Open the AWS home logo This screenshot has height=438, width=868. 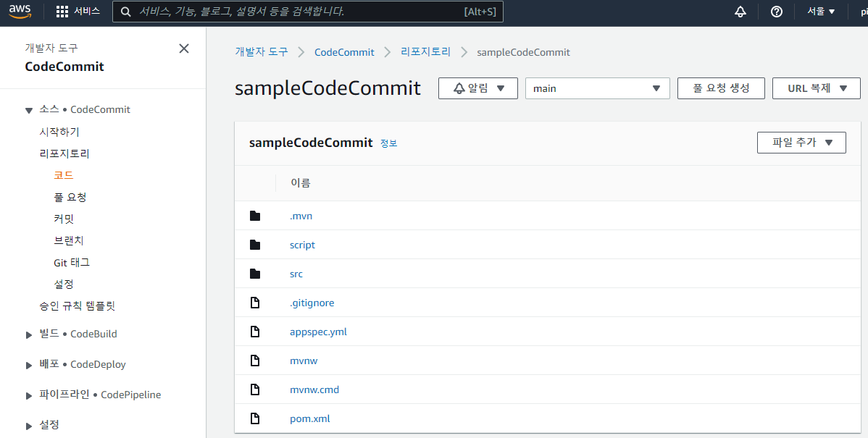pyautogui.click(x=20, y=11)
